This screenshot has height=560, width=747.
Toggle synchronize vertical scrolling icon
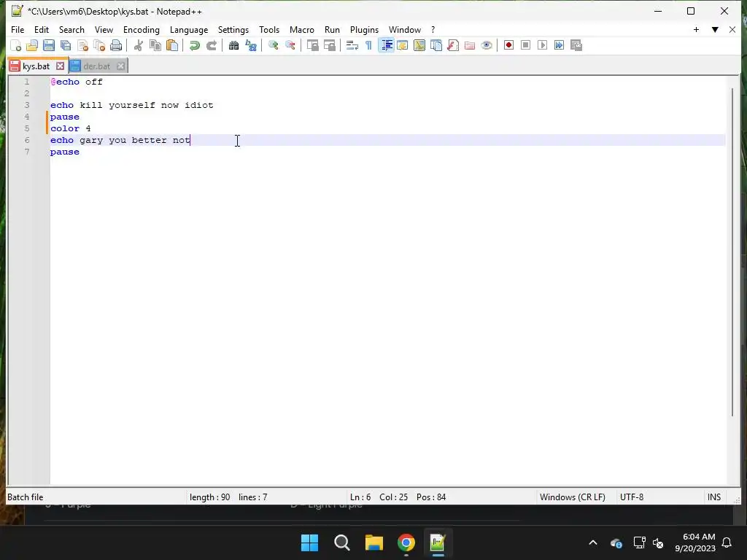pyautogui.click(x=312, y=45)
